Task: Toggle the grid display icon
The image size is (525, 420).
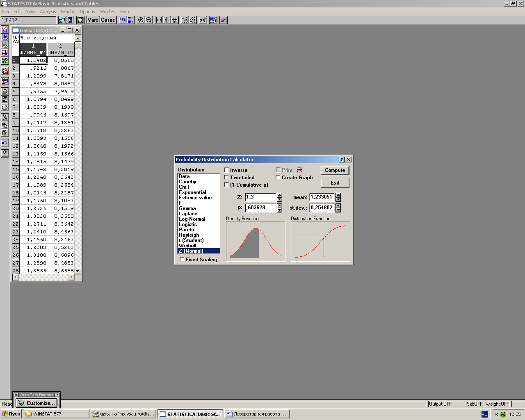Action: pyautogui.click(x=131, y=20)
